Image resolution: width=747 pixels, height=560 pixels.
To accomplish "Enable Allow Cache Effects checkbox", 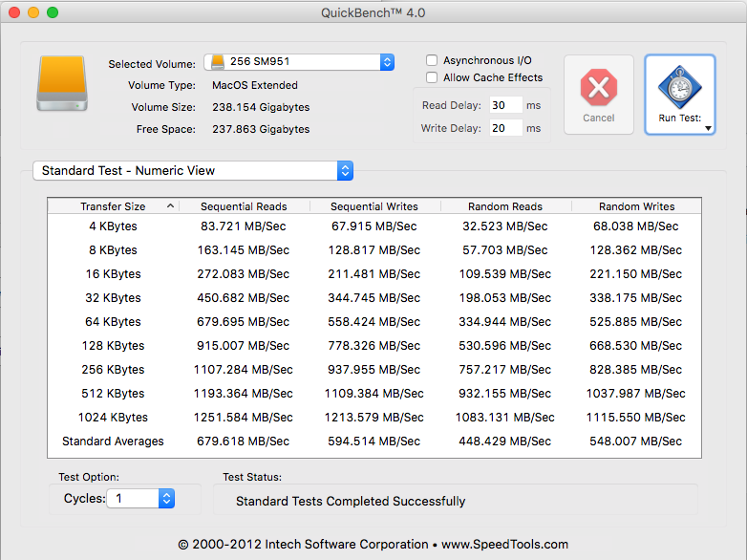I will click(x=432, y=77).
